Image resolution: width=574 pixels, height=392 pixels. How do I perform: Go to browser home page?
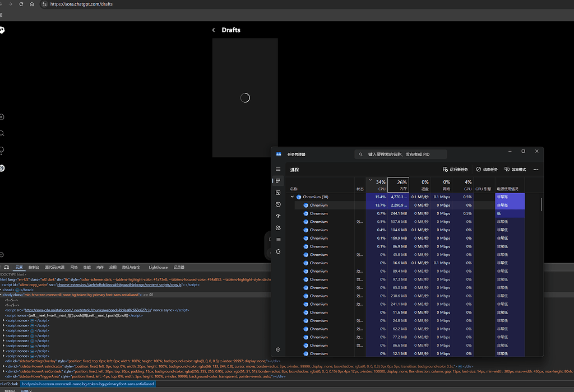32,4
